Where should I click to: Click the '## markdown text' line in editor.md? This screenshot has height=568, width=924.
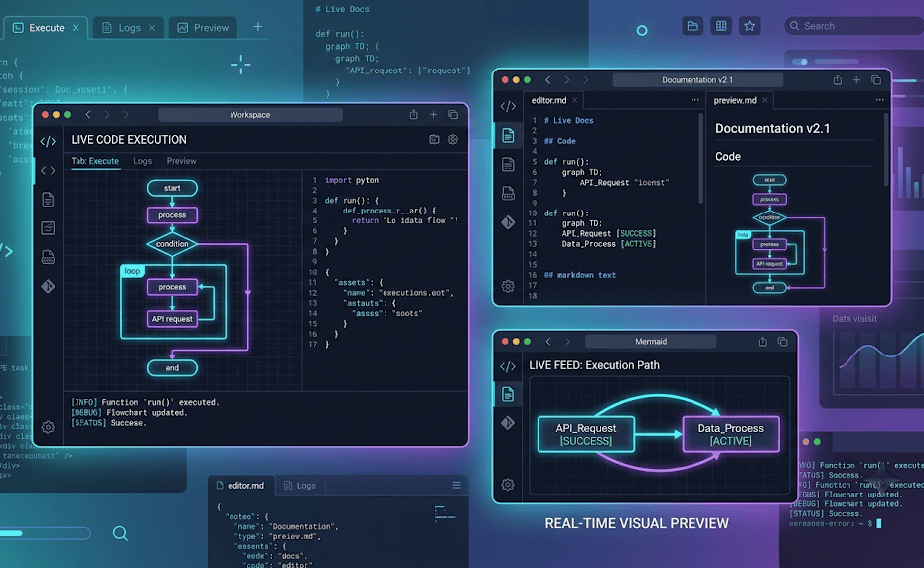click(x=580, y=275)
